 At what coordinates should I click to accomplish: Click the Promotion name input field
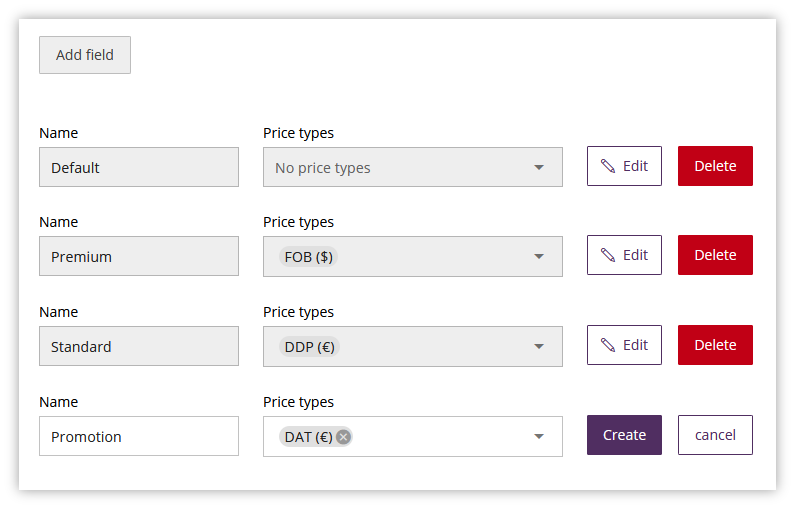139,436
